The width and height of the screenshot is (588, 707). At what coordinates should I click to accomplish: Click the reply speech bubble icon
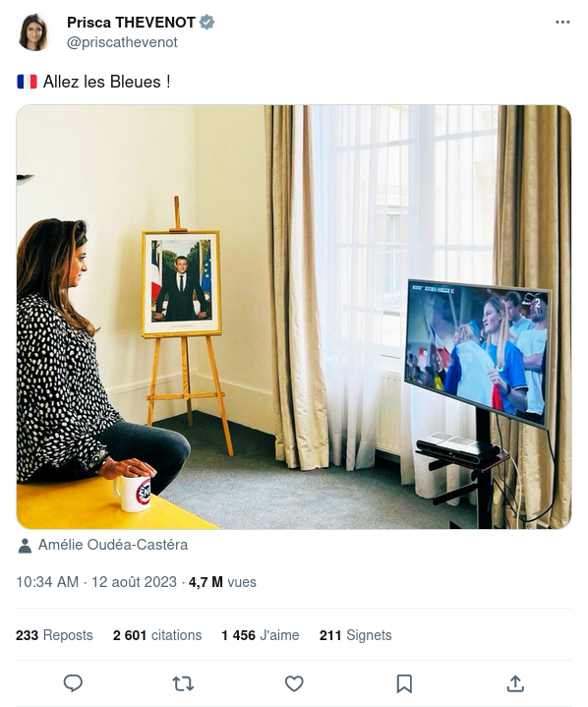[x=73, y=683]
